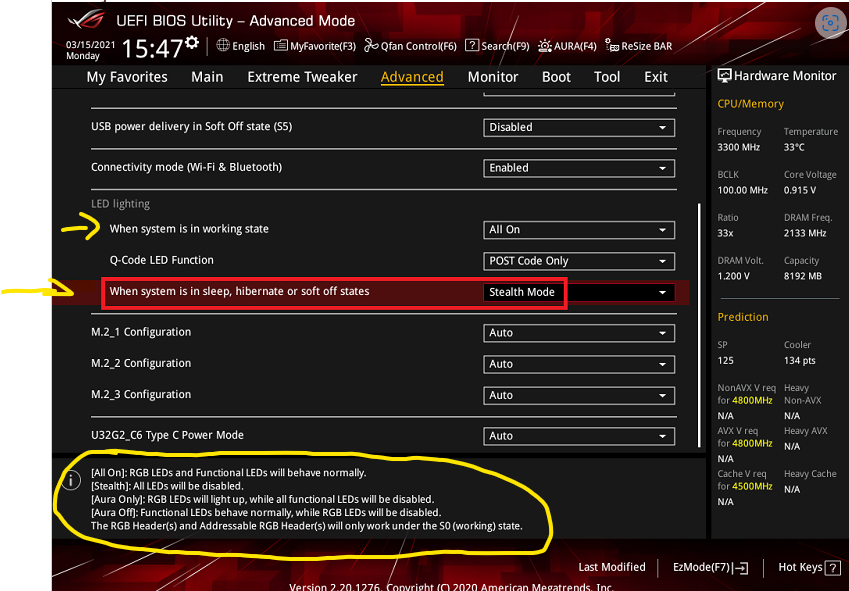Click the 1.200 V DRAM voltage value
Screen dimensions: 849x591
point(733,276)
